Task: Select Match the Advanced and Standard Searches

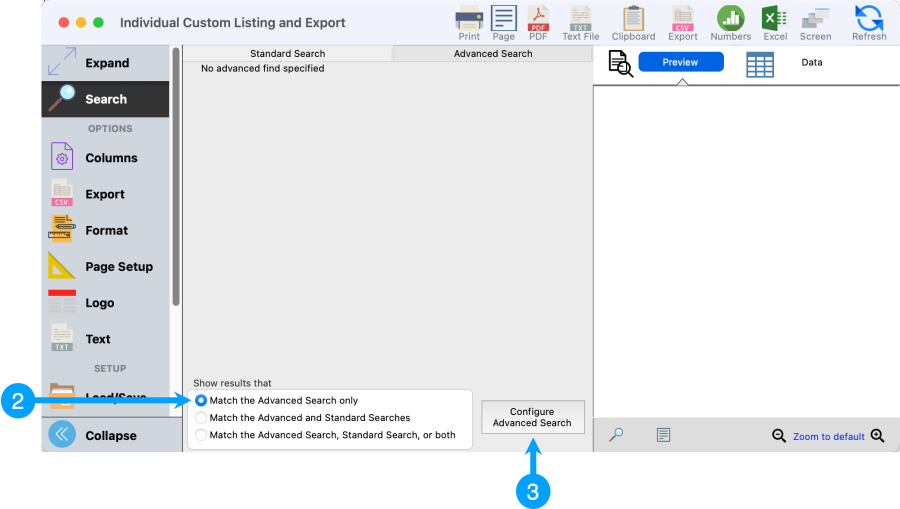Action: [202, 418]
